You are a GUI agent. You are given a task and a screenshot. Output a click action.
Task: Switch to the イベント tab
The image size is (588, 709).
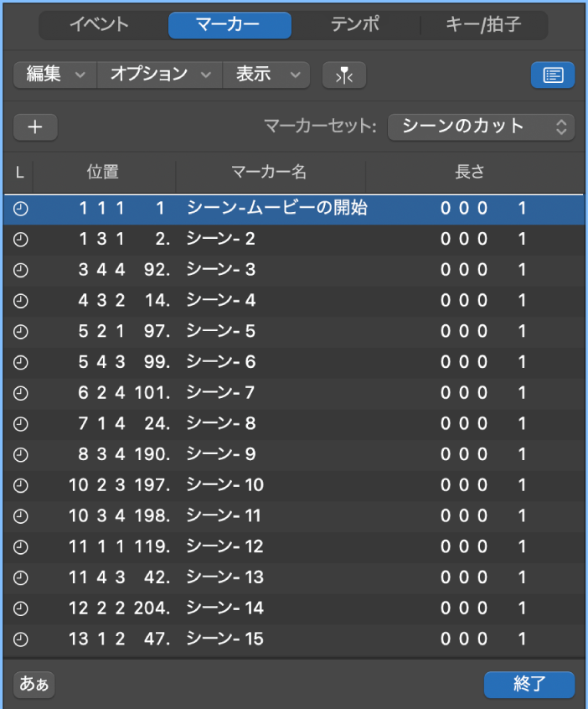(101, 25)
